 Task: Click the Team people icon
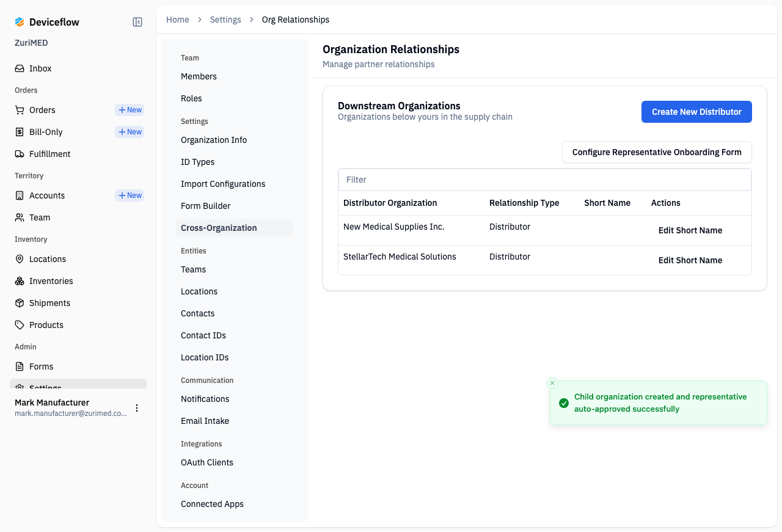(20, 217)
